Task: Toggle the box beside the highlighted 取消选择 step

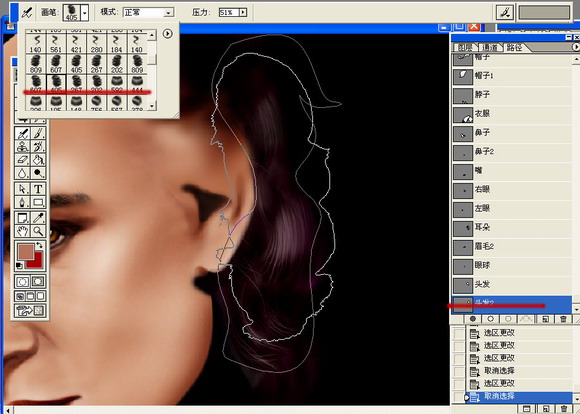Action: [459, 397]
